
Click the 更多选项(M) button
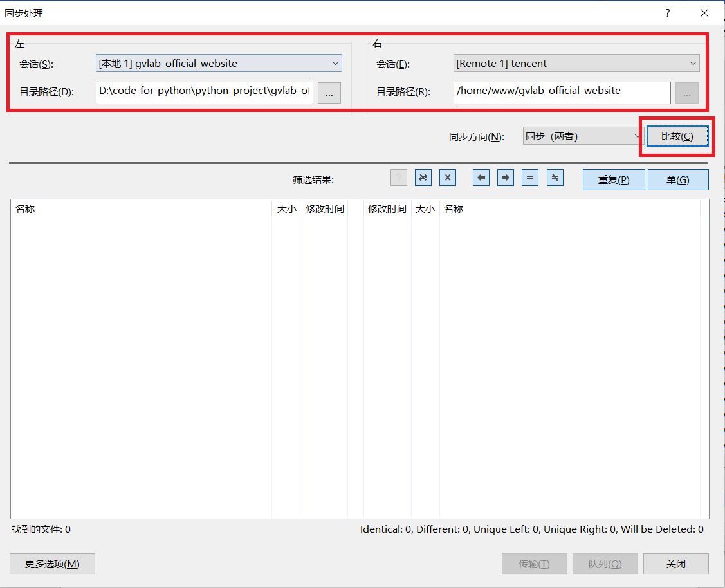[52, 564]
